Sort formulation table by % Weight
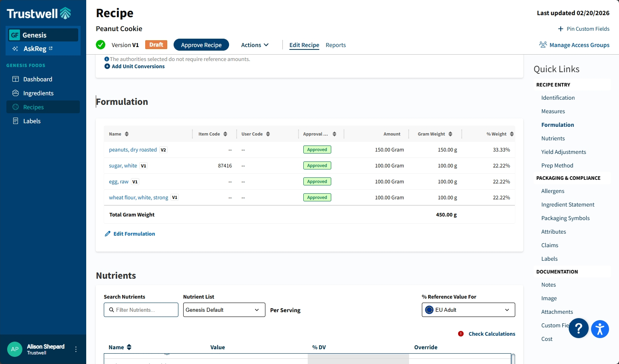This screenshot has height=364, width=619. pyautogui.click(x=512, y=134)
